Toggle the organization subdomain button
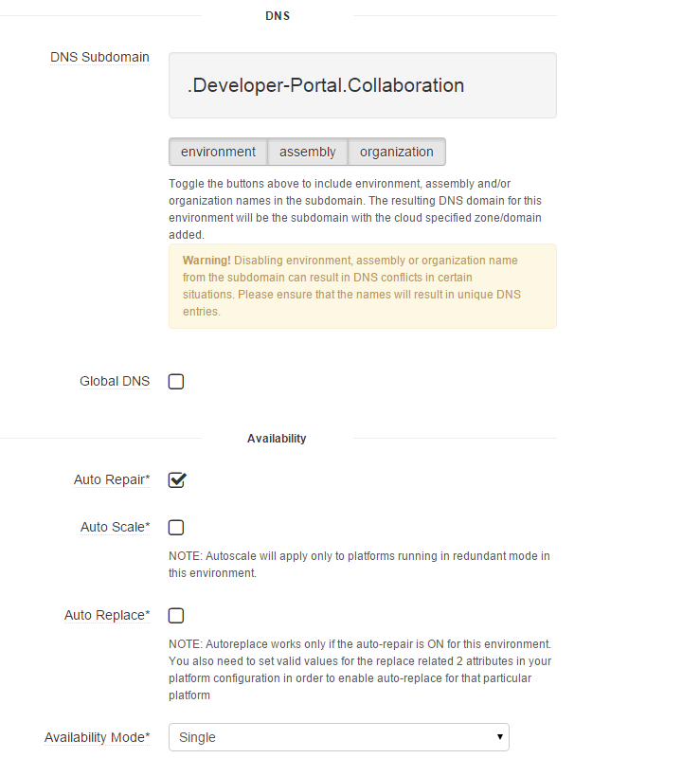The image size is (700, 776). click(x=396, y=152)
